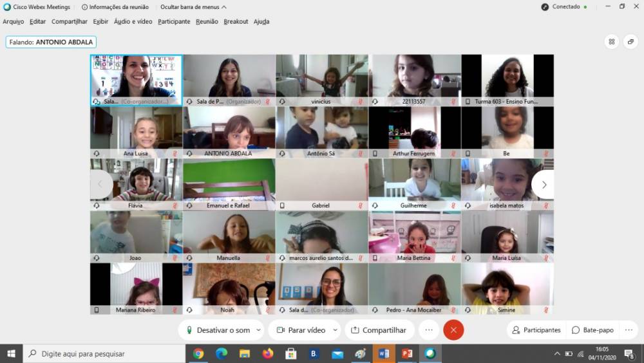Open the three-dots more options button left of leave
Screen dimensions: 644x363
coord(429,330)
